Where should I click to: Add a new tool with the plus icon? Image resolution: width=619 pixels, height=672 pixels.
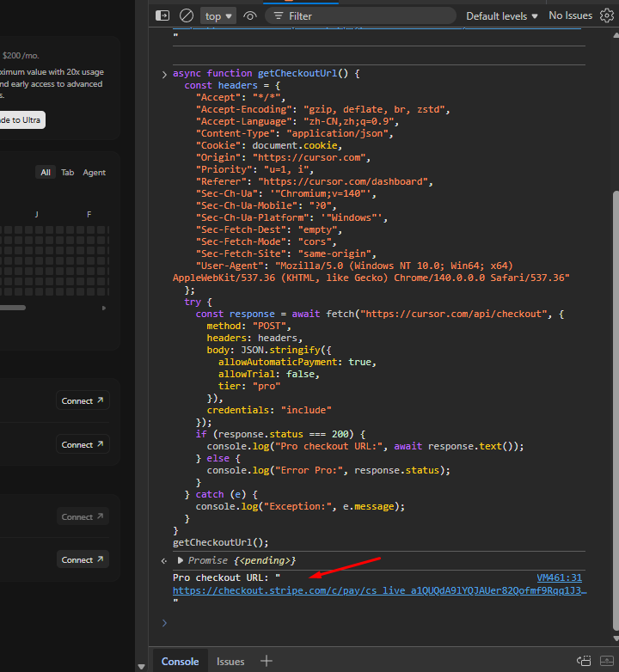[x=267, y=661]
